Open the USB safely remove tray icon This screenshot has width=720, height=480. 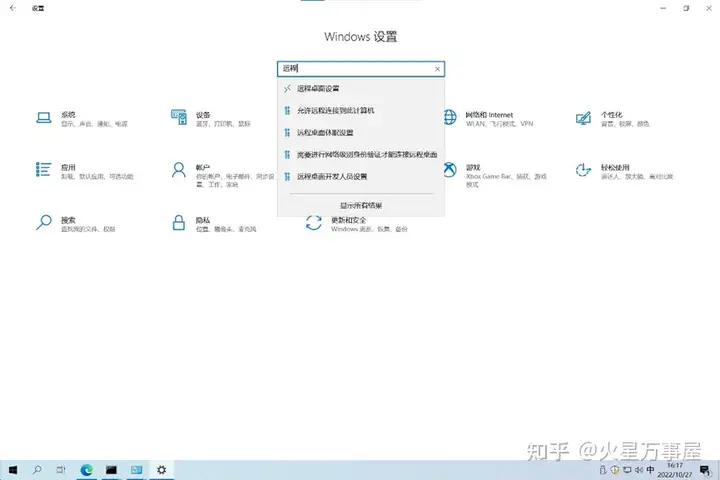click(603, 470)
